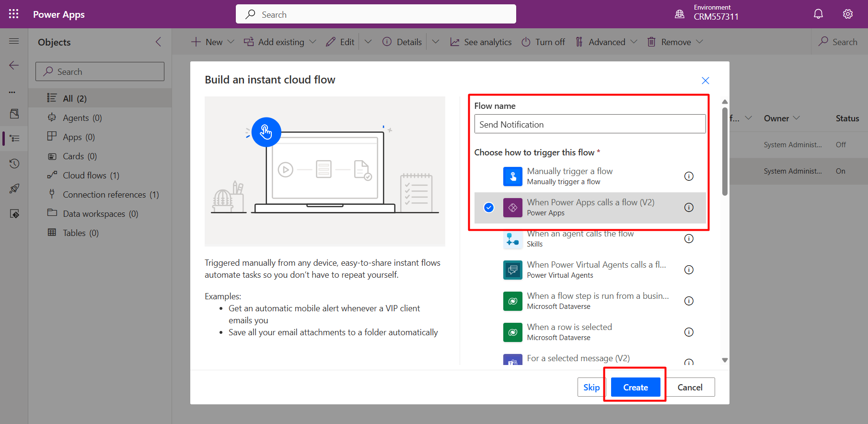The image size is (868, 424).
Task: Select When Power Apps calls a flow (V2)
Action: click(x=590, y=207)
